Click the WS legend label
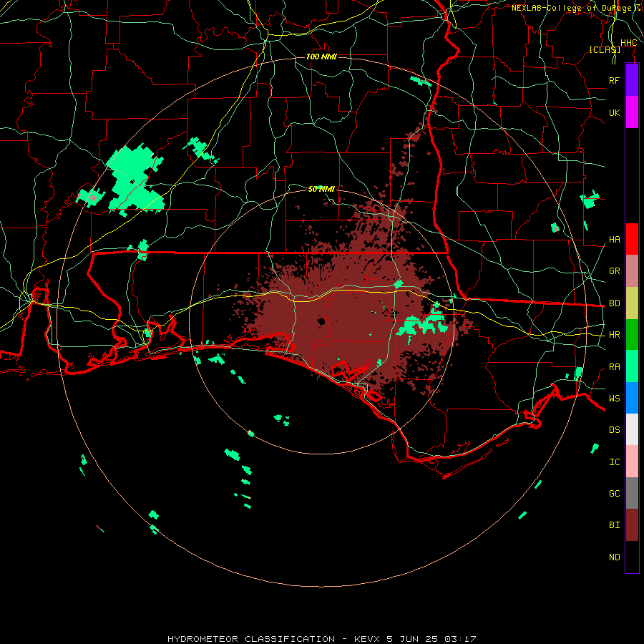644x644 pixels. [x=615, y=399]
